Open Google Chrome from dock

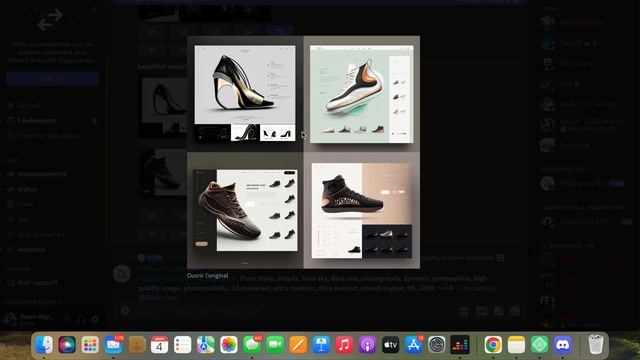pos(493,345)
